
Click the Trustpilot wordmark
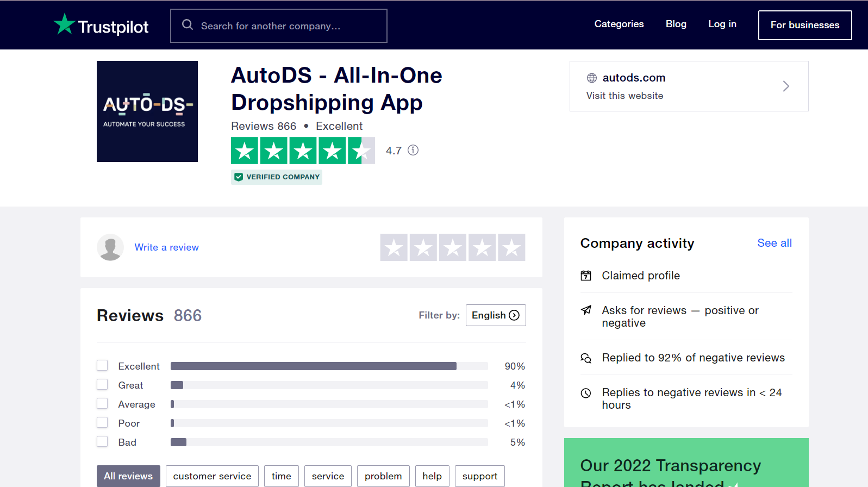tap(113, 27)
